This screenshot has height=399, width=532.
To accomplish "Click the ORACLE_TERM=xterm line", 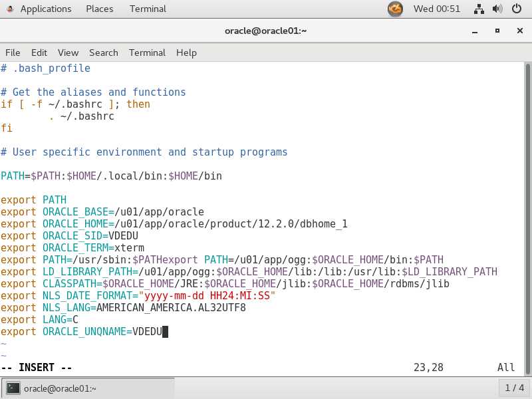I will [72, 247].
